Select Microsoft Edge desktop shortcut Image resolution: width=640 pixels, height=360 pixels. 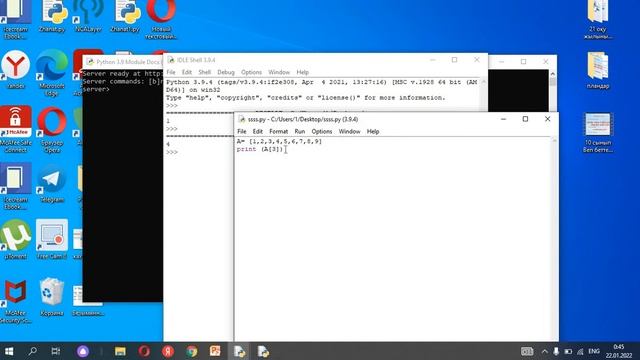point(51,73)
